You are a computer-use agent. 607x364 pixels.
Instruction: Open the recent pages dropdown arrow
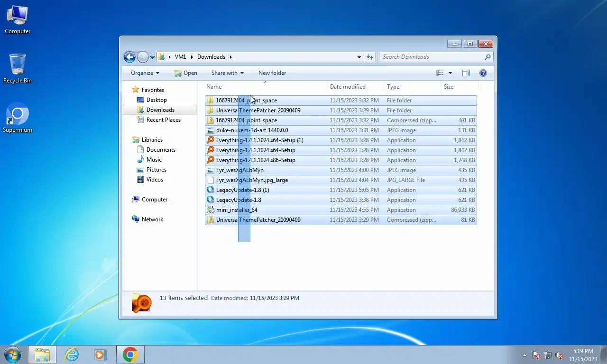pyautogui.click(x=153, y=57)
